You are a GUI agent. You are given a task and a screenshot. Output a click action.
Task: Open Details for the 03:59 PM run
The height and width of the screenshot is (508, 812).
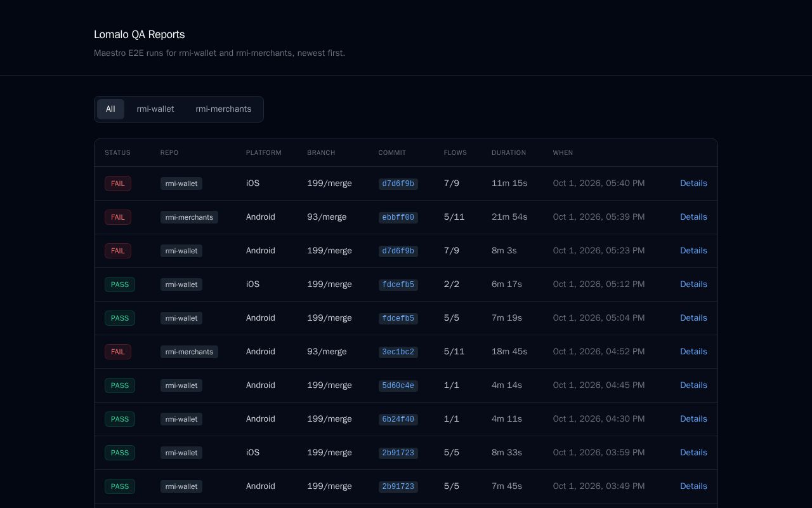[x=693, y=453]
